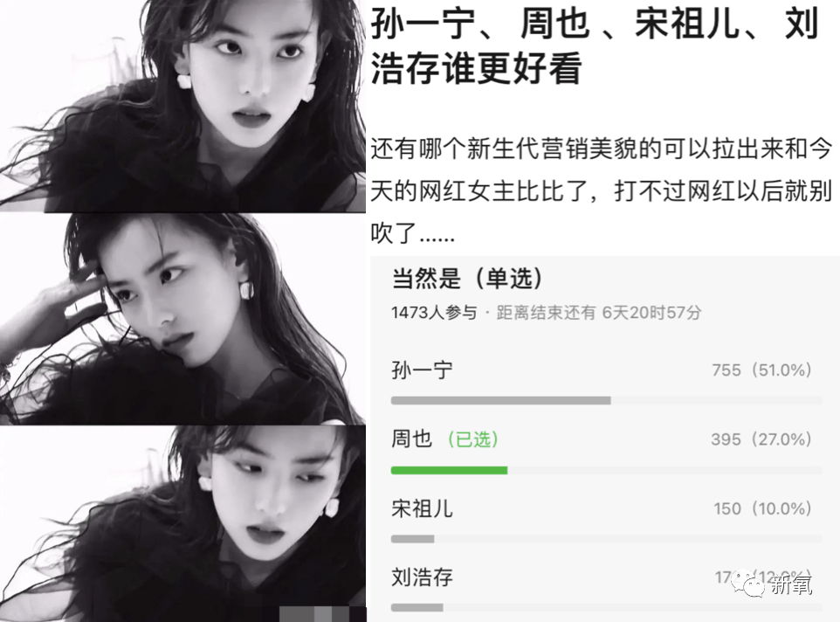The width and height of the screenshot is (840, 622).
Task: Click the 刘浩存 vote progress bar
Action: tap(417, 607)
